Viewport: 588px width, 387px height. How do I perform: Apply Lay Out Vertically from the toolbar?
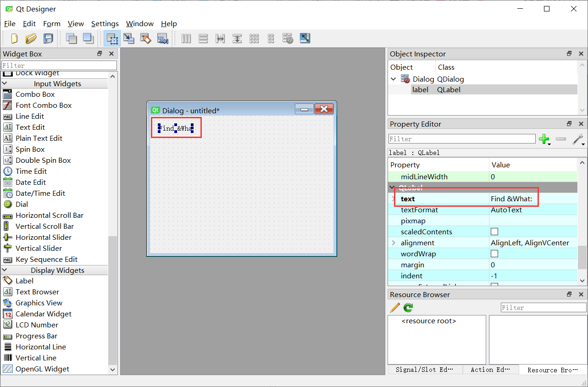203,39
